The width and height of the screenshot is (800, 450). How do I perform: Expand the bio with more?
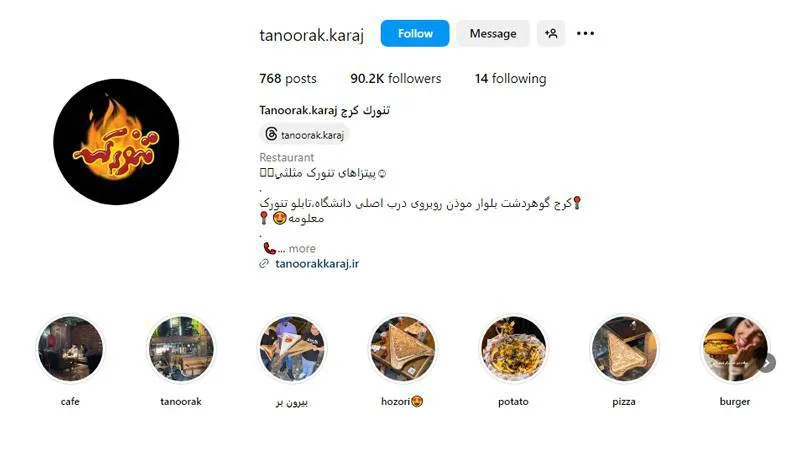click(x=302, y=248)
